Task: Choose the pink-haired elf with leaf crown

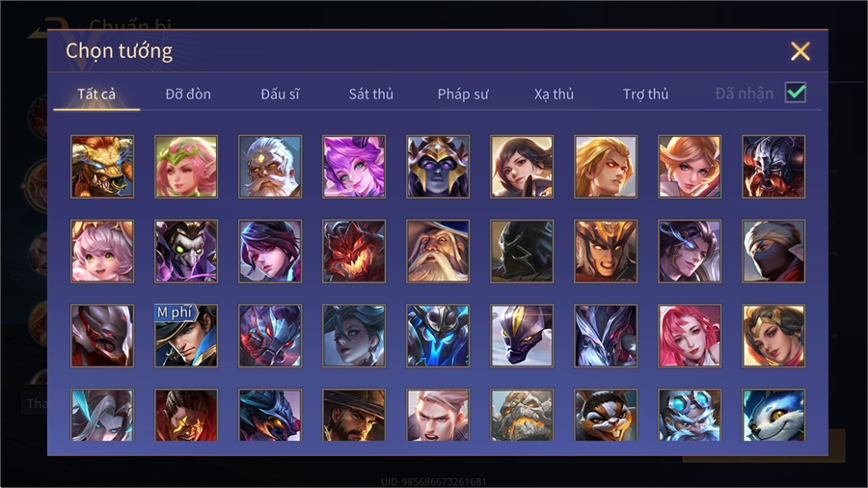Action: (186, 167)
